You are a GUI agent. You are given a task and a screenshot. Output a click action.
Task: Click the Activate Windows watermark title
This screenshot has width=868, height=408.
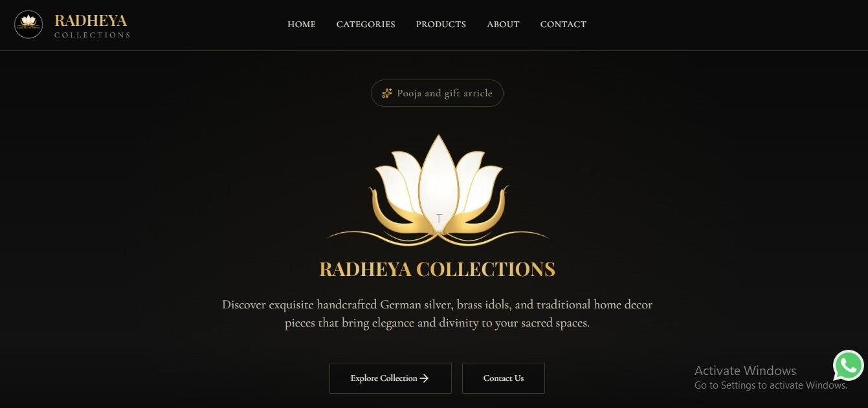745,370
